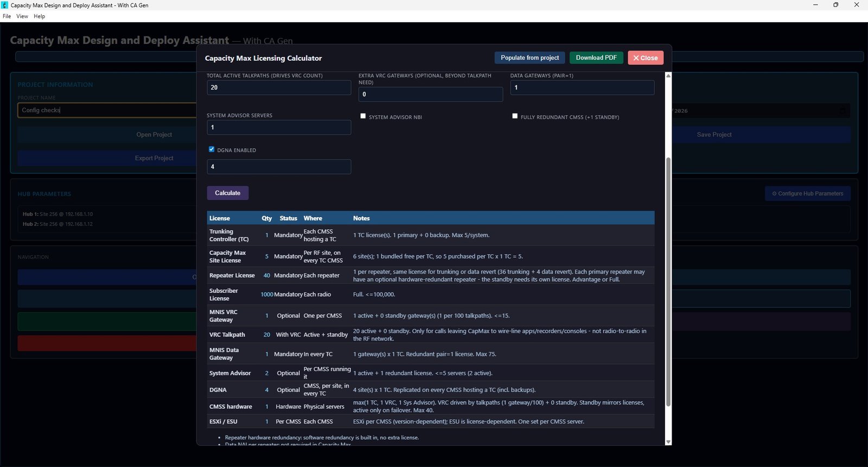Click the System Advisor row label in the table

tap(230, 373)
